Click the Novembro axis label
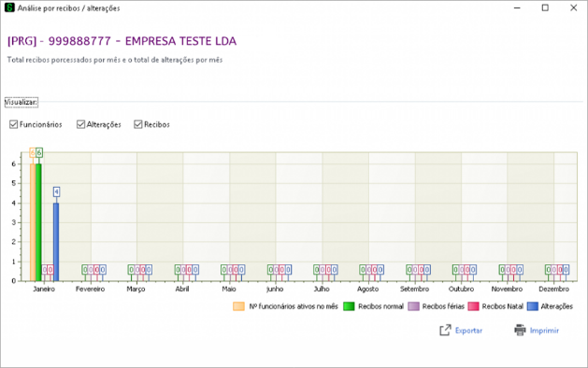588x368 pixels. point(507,289)
